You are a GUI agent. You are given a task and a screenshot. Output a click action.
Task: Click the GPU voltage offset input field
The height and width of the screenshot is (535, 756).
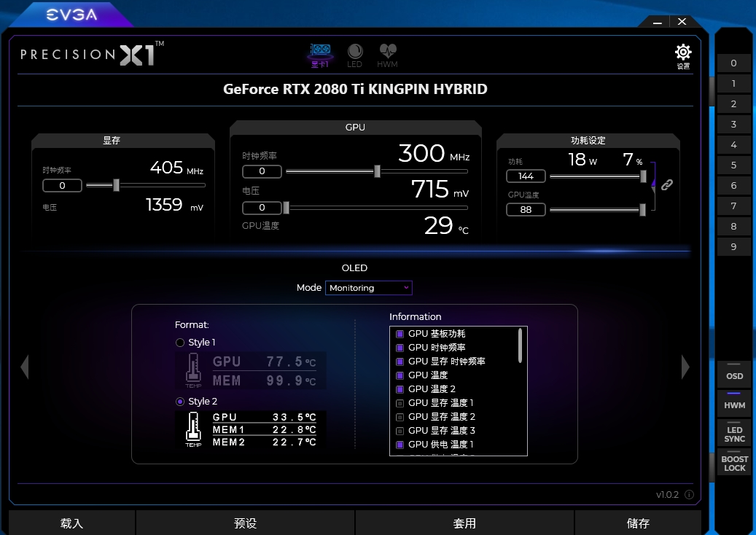(x=262, y=208)
